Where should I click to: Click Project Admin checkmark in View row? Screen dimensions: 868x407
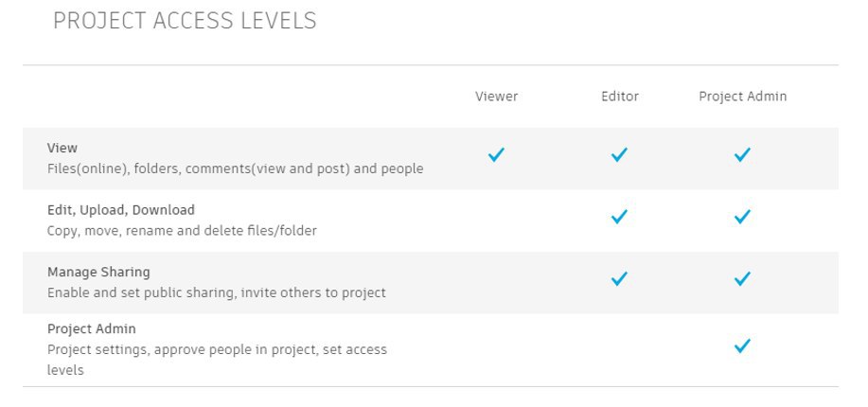coord(742,154)
